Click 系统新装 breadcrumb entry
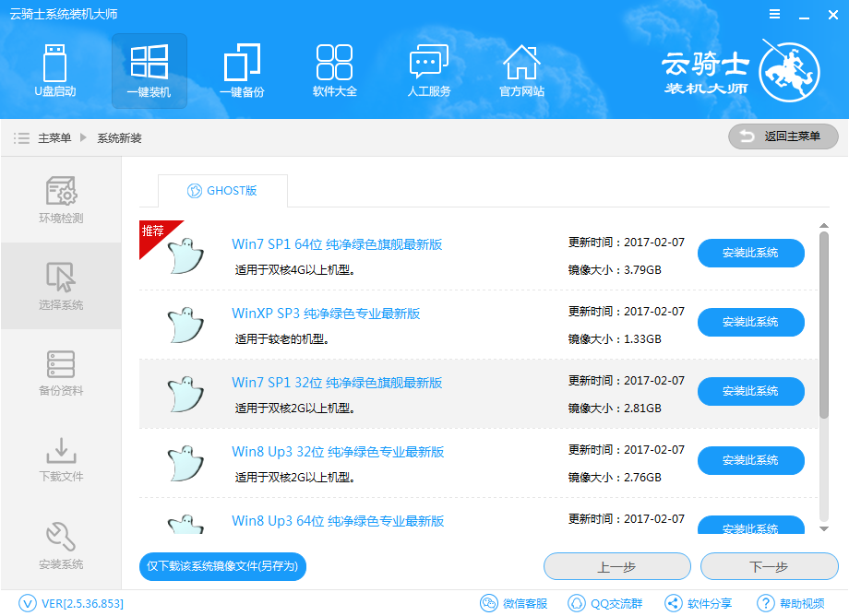849x616 pixels. coord(119,138)
